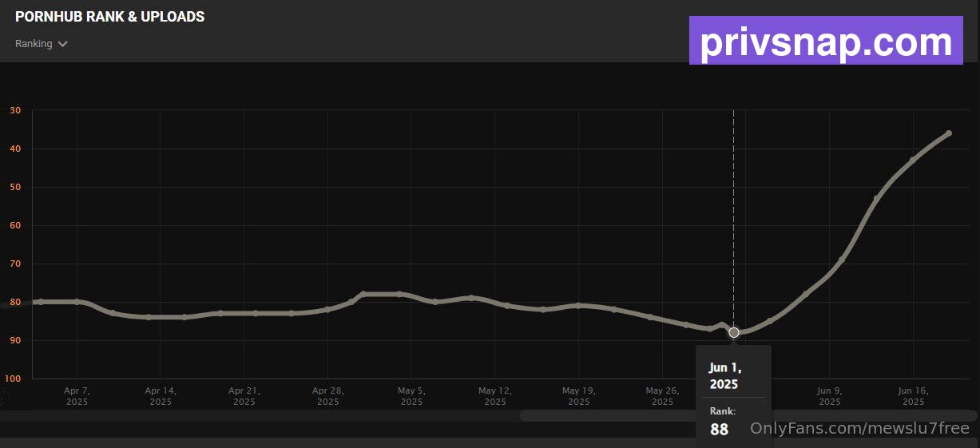Viewport: 980px width, 448px height.
Task: Click the 'Jun 9, 2025' axis label
Action: (x=830, y=396)
